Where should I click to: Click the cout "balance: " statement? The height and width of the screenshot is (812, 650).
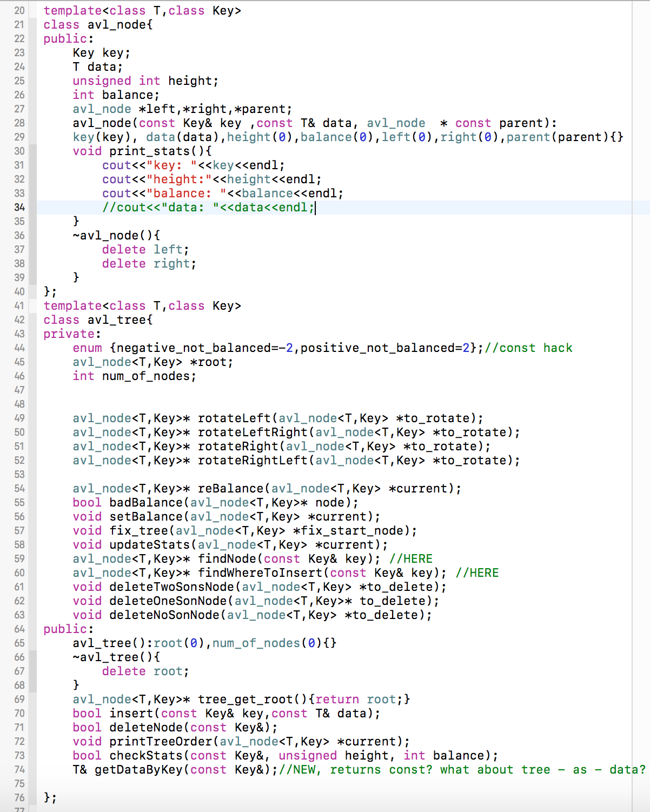pyautogui.click(x=223, y=194)
